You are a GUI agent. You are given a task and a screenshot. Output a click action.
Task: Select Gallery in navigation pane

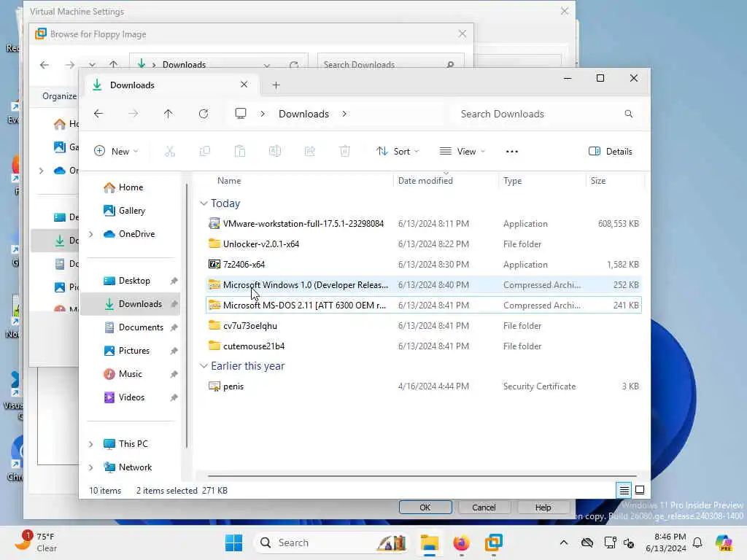coord(130,211)
